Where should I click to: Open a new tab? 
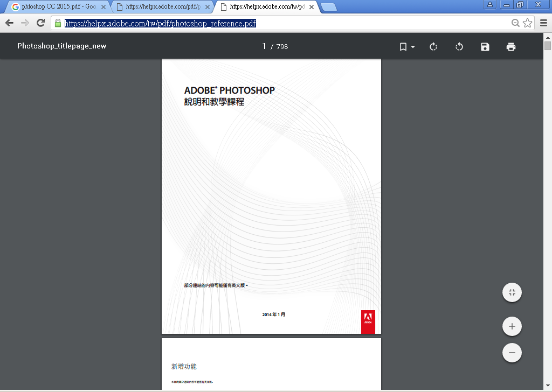click(329, 7)
